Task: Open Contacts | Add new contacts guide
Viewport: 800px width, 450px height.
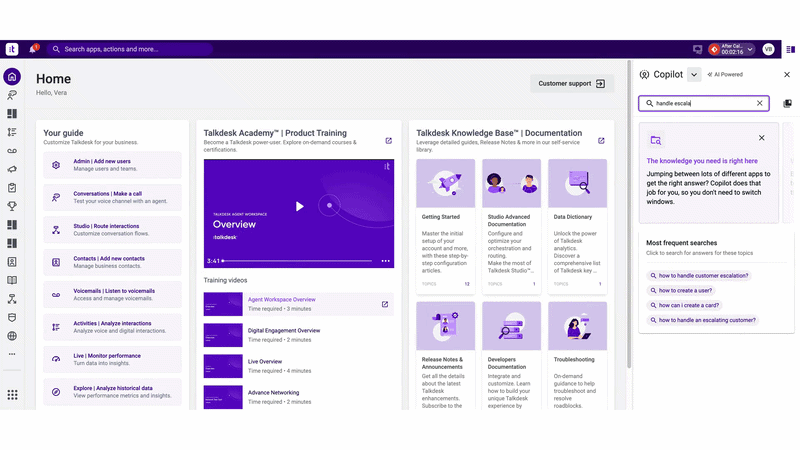Action: [112, 262]
